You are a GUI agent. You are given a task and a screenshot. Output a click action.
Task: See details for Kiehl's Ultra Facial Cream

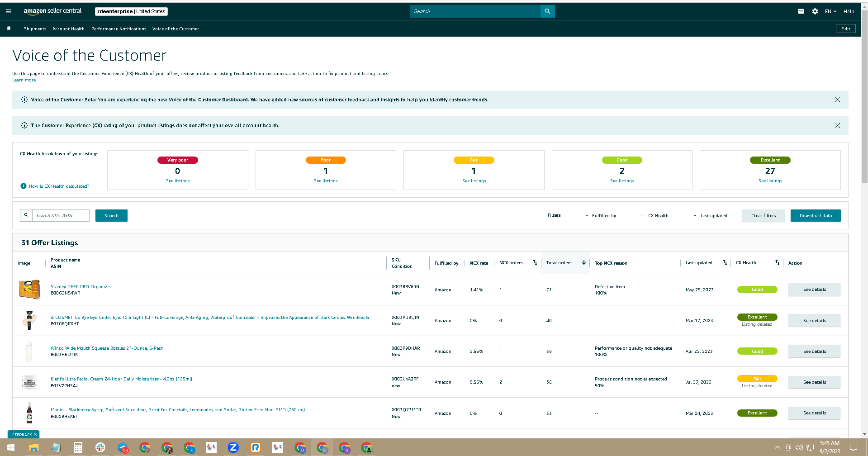click(x=814, y=382)
